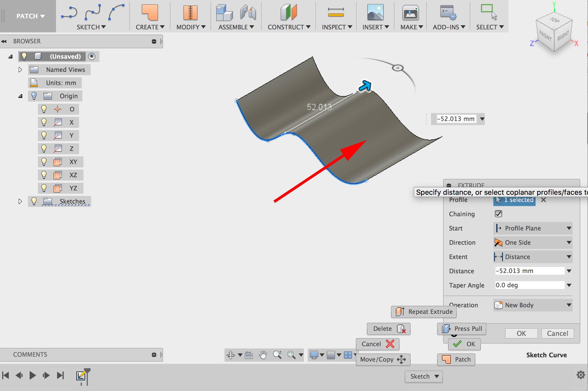Click the sketch feature in timeline

pyautogui.click(x=81, y=376)
